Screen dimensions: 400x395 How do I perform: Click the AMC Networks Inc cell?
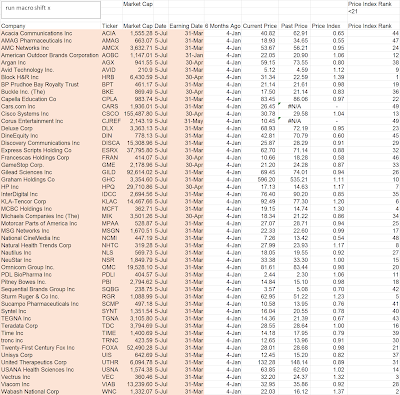(x=51, y=48)
